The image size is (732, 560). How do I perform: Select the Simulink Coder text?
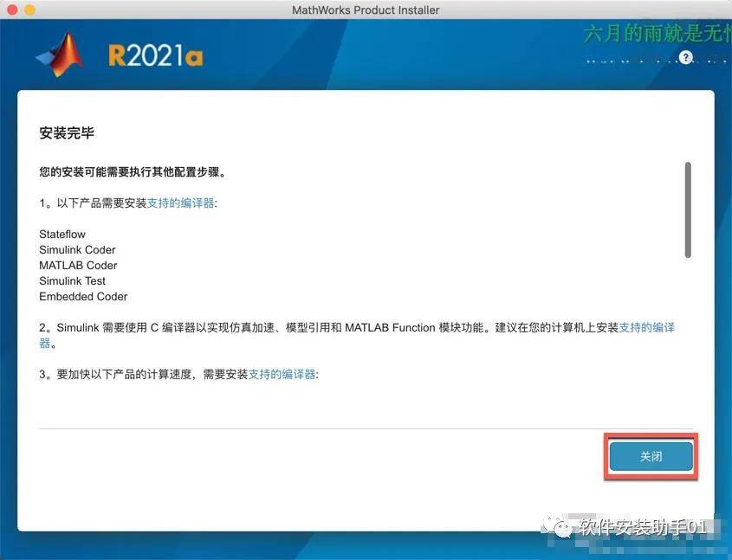tap(77, 250)
